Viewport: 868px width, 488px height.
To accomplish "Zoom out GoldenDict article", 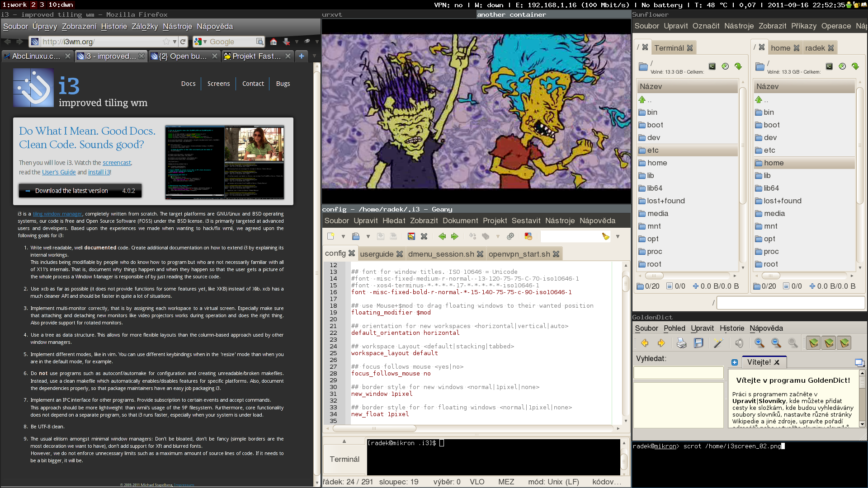I will pos(776,343).
